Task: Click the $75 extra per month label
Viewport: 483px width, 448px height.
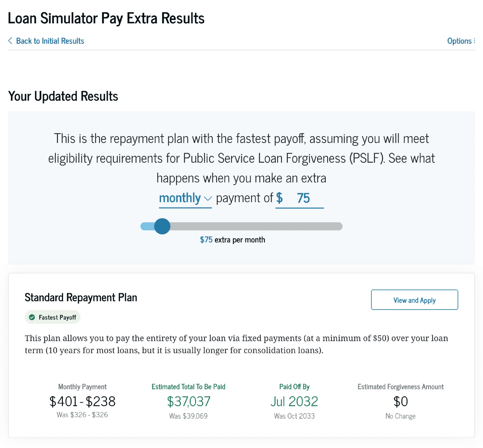Action: (232, 239)
